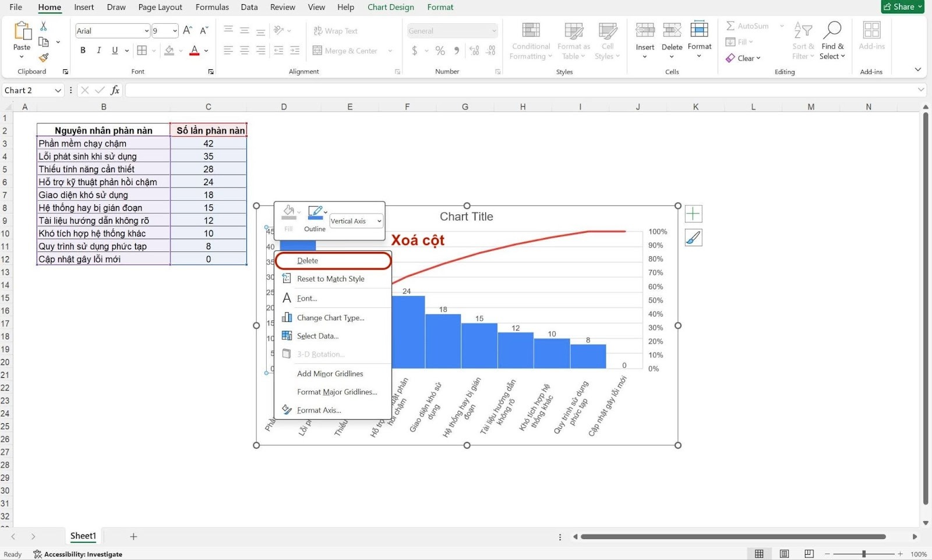This screenshot has width=932, height=560.
Task: Click the Insert Function fx icon
Action: 115,90
